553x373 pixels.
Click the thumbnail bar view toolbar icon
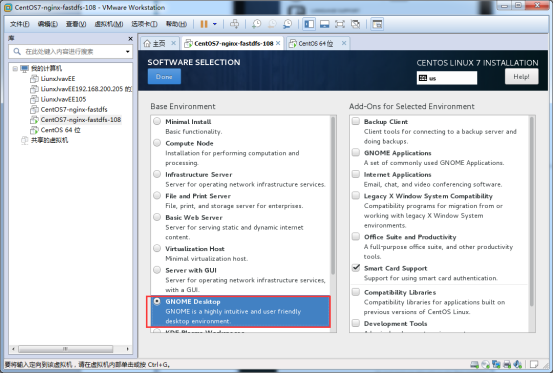[x=324, y=24]
